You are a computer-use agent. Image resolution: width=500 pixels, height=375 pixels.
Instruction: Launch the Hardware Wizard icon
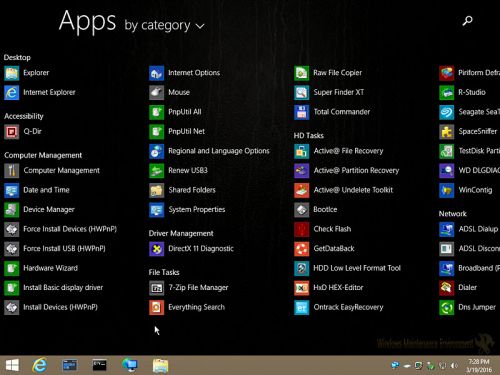tap(12, 268)
